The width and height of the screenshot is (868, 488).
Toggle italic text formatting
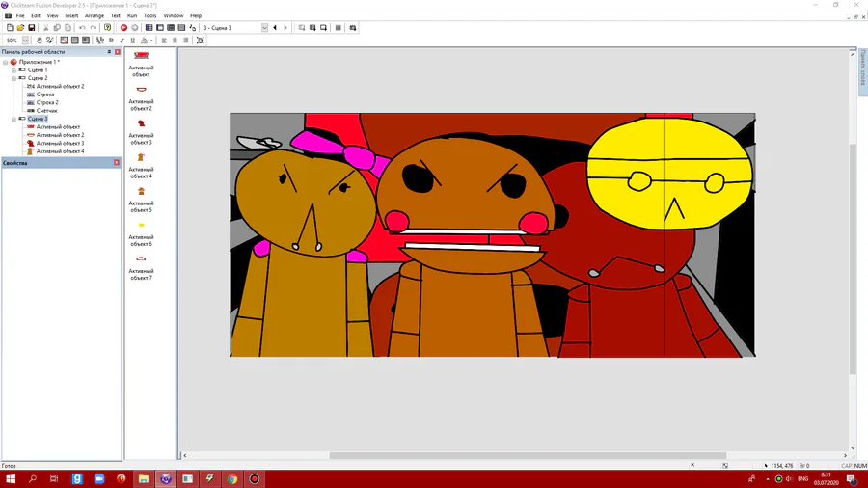click(122, 41)
